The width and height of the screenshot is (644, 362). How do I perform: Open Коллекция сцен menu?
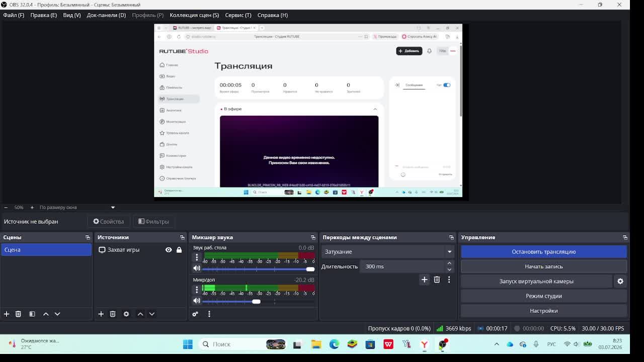click(x=194, y=15)
